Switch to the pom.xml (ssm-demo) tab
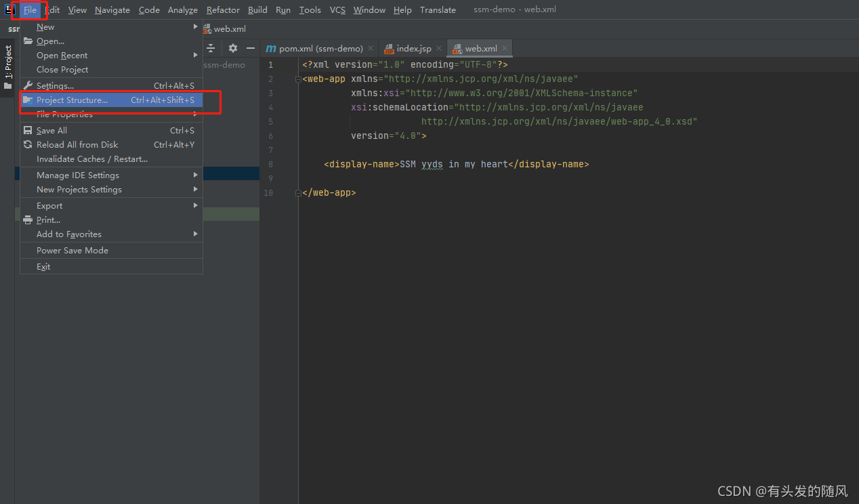The height and width of the screenshot is (504, 859). point(318,49)
